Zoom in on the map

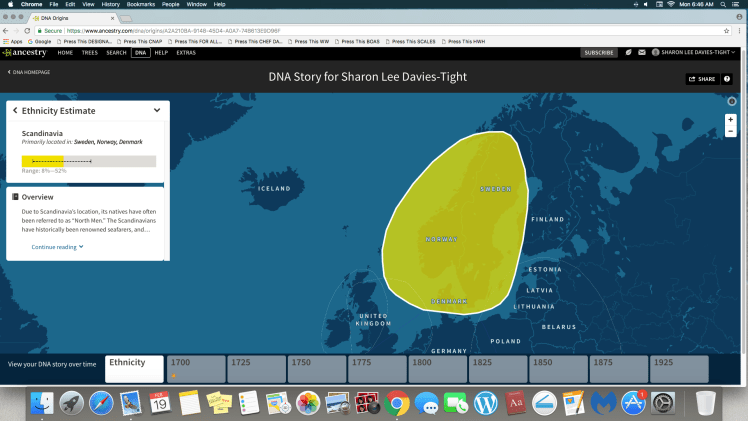(x=731, y=119)
